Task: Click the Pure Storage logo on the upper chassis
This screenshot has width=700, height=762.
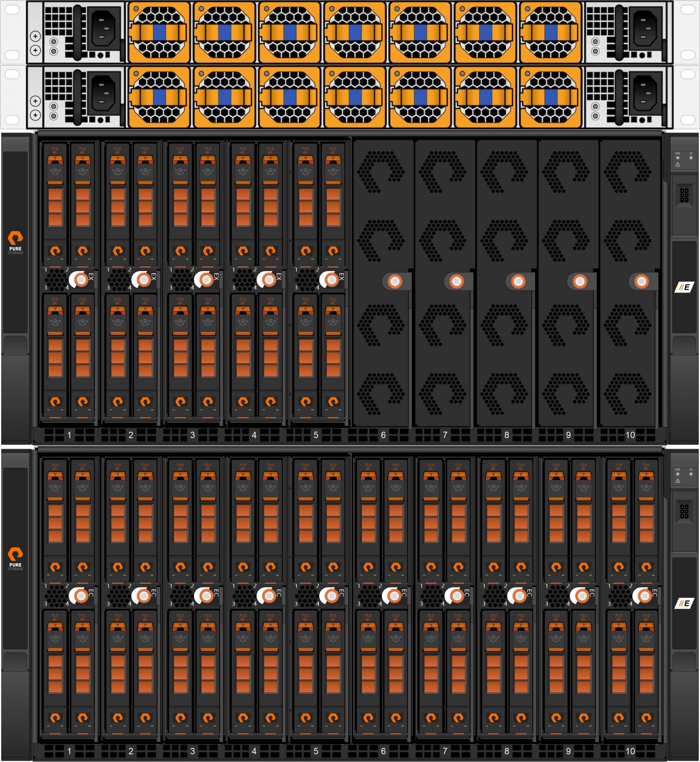Action: (x=15, y=242)
